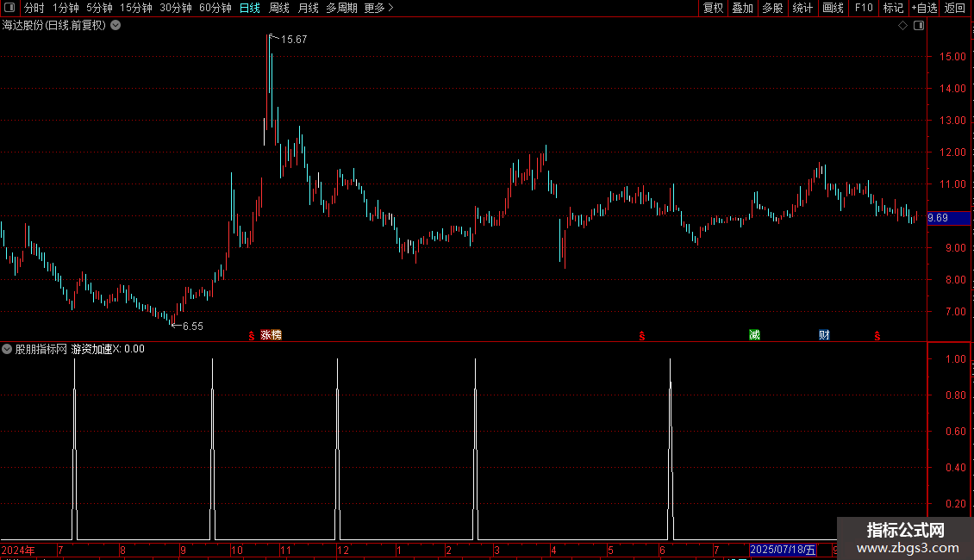The image size is (974, 560).
Task: Click the $ marker near the April axis label
Action: point(641,336)
